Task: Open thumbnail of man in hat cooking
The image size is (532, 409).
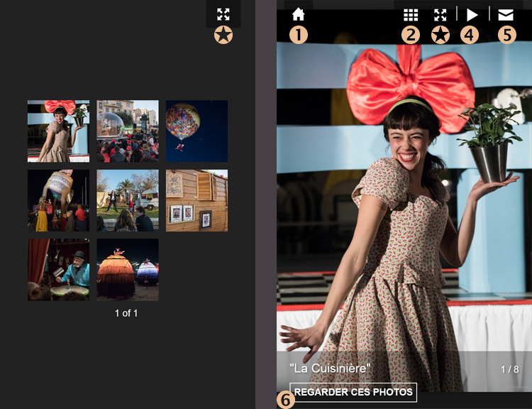Action: tap(58, 270)
